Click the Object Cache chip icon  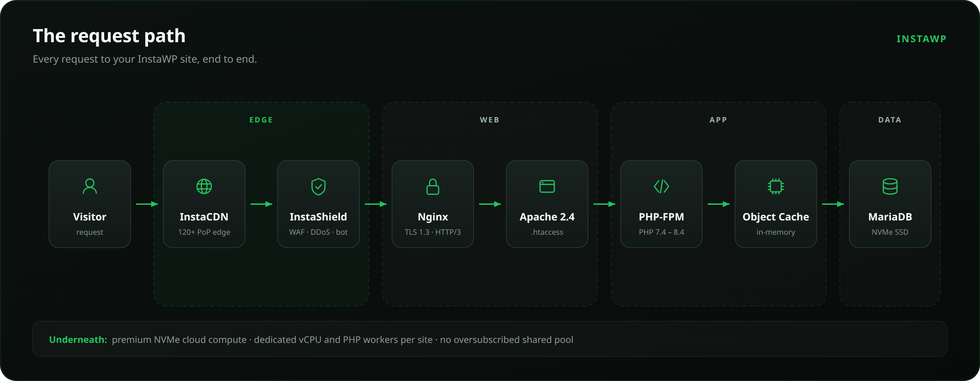(x=775, y=186)
